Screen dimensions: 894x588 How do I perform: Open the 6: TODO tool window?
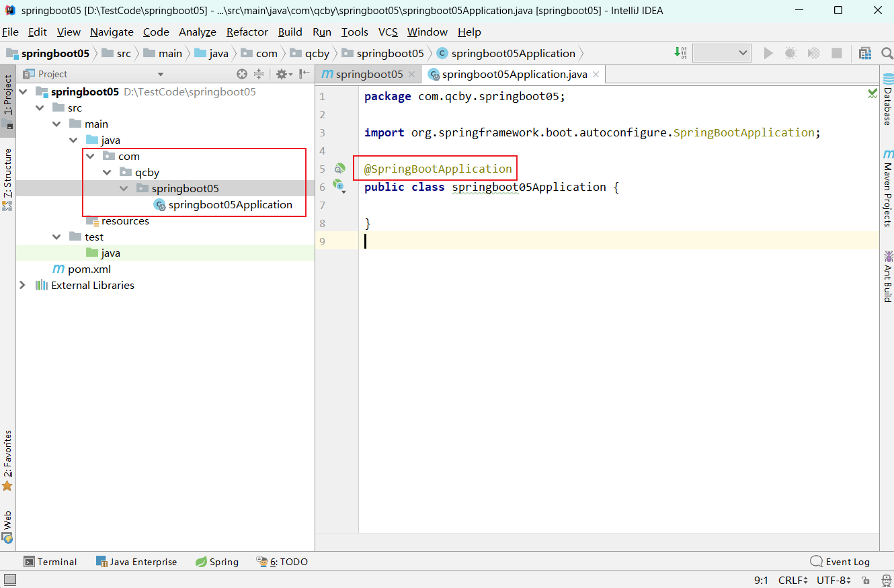(x=282, y=562)
